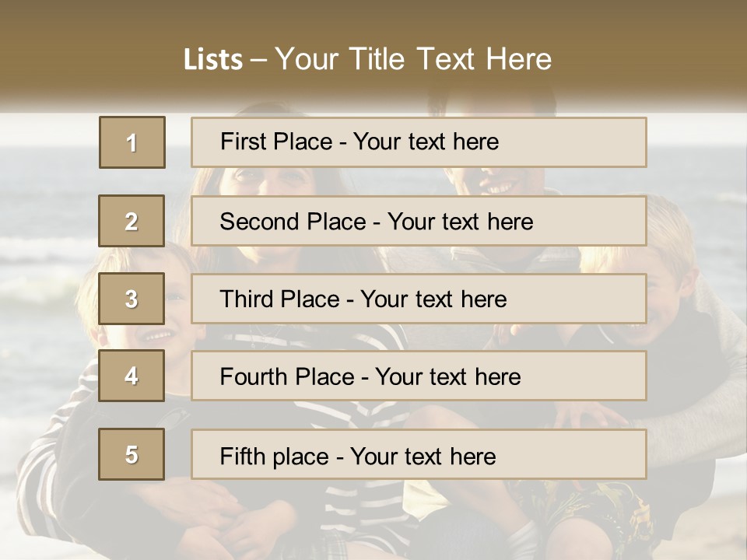The image size is (747, 560).
Task: Select 'Your Title Text Here' title text
Action: [413, 59]
